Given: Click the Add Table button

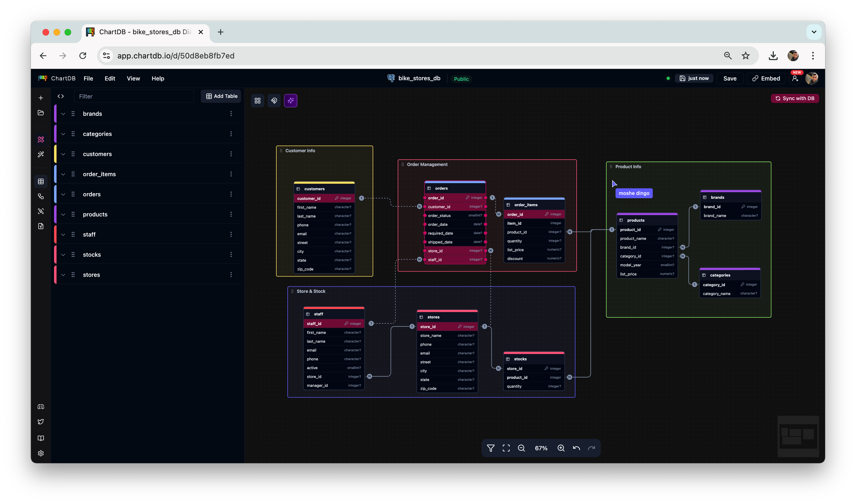Looking at the screenshot, I should pos(221,96).
